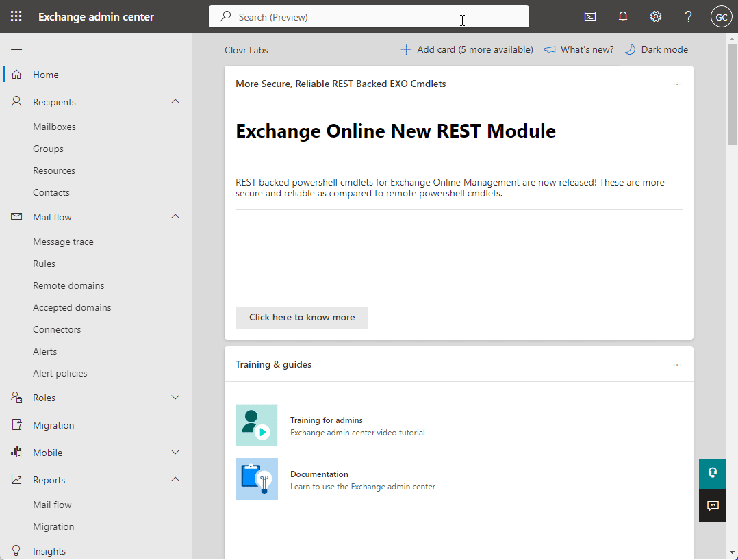
Task: Click the Recipients person icon
Action: pyautogui.click(x=16, y=101)
